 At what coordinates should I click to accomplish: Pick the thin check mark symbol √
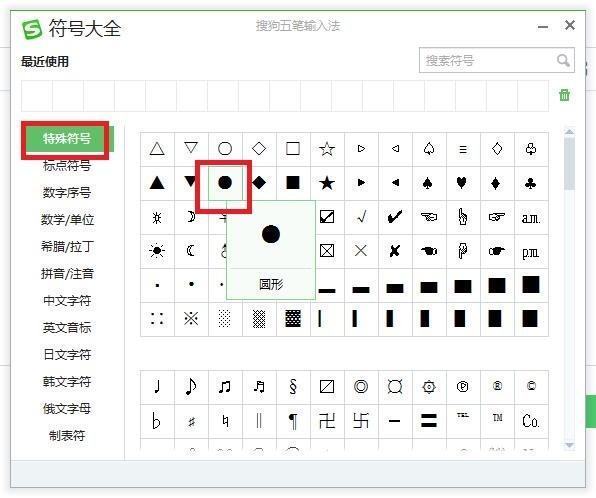[361, 217]
